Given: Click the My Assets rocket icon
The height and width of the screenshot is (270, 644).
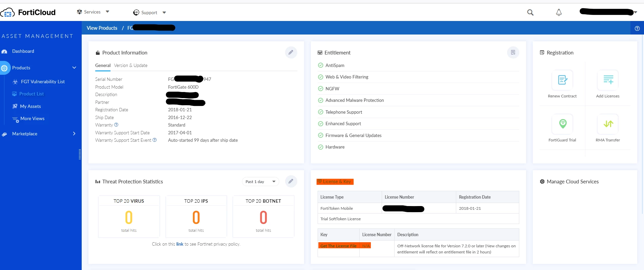Looking at the screenshot, I should click(15, 106).
